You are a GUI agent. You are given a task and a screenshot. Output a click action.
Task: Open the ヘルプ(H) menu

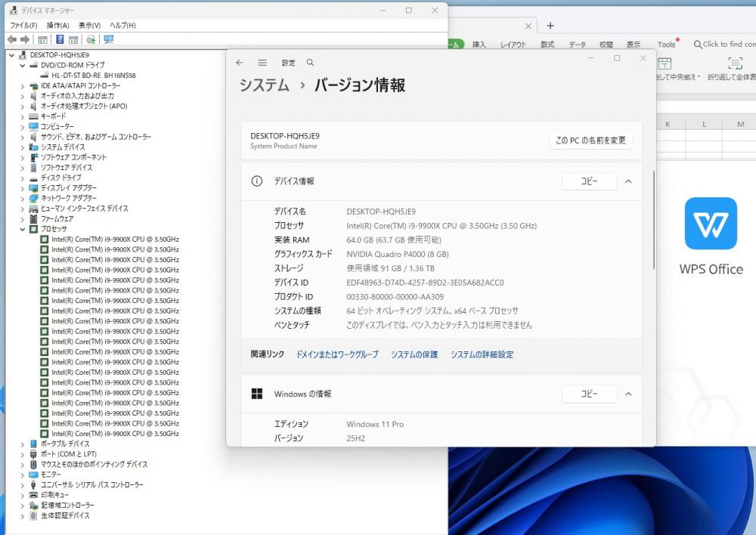point(123,25)
